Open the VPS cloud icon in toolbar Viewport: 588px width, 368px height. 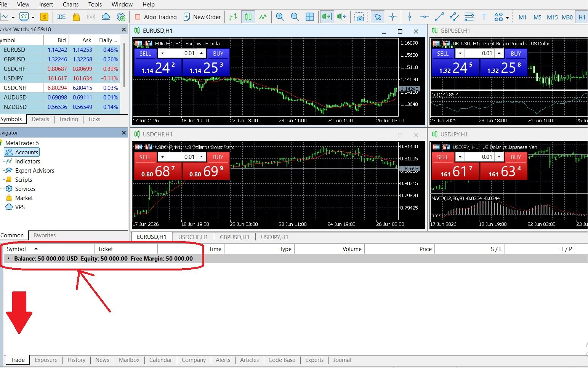click(106, 17)
